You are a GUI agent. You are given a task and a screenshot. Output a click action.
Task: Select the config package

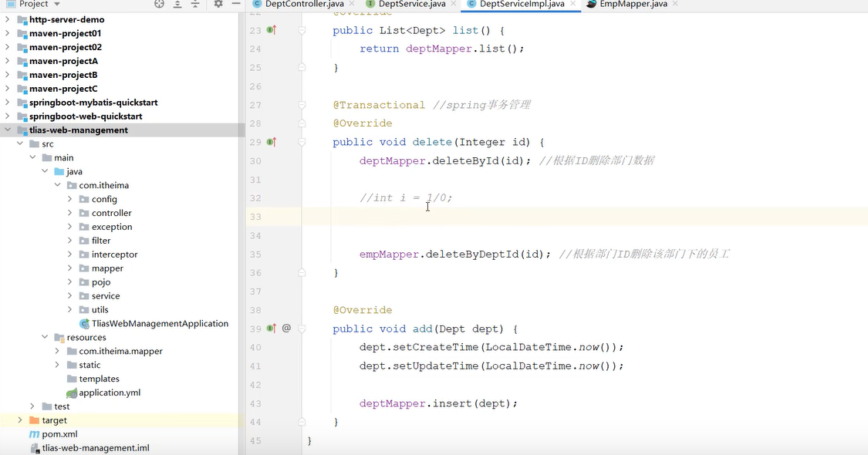pos(104,199)
